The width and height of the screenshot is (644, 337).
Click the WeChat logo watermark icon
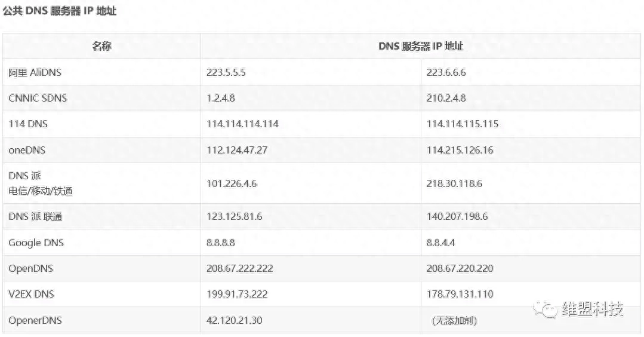547,309
